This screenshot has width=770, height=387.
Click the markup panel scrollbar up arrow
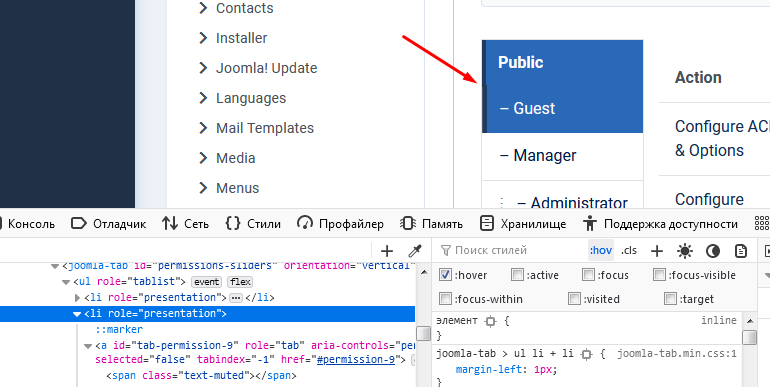coord(423,272)
